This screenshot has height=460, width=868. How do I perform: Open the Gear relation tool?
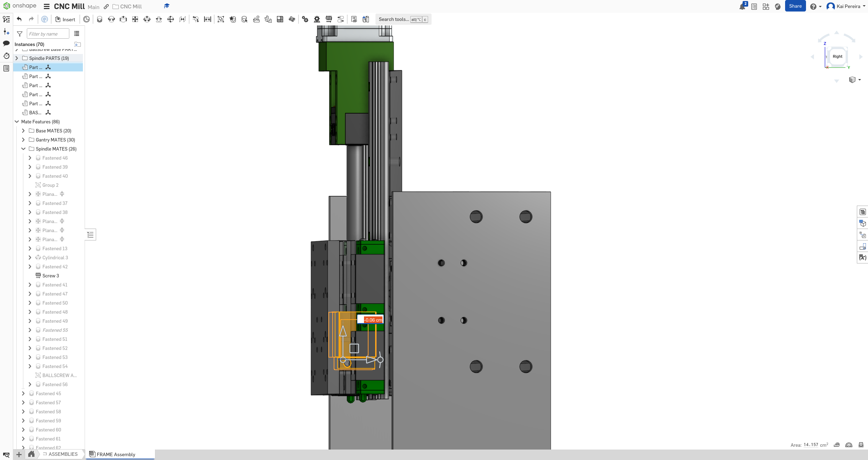point(305,19)
